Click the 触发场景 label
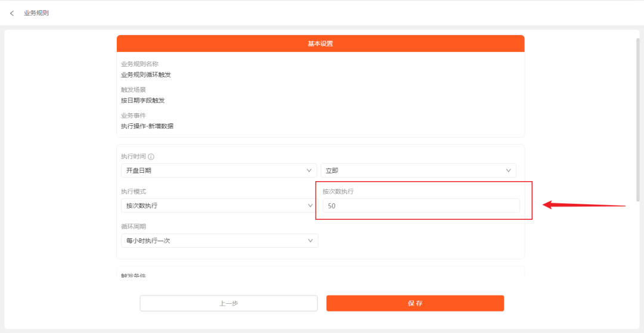This screenshot has height=333, width=644. 134,90
